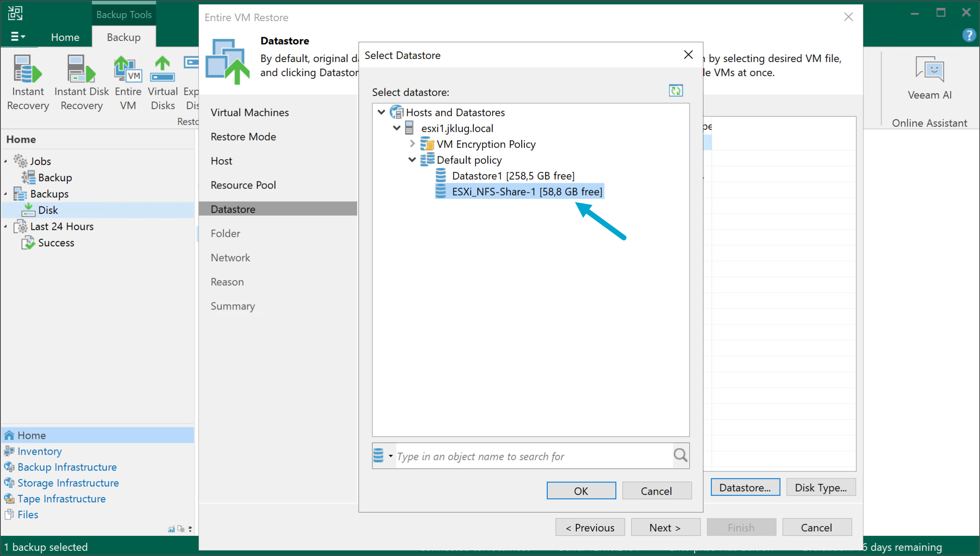
Task: Confirm datastore selection with OK
Action: click(x=581, y=490)
